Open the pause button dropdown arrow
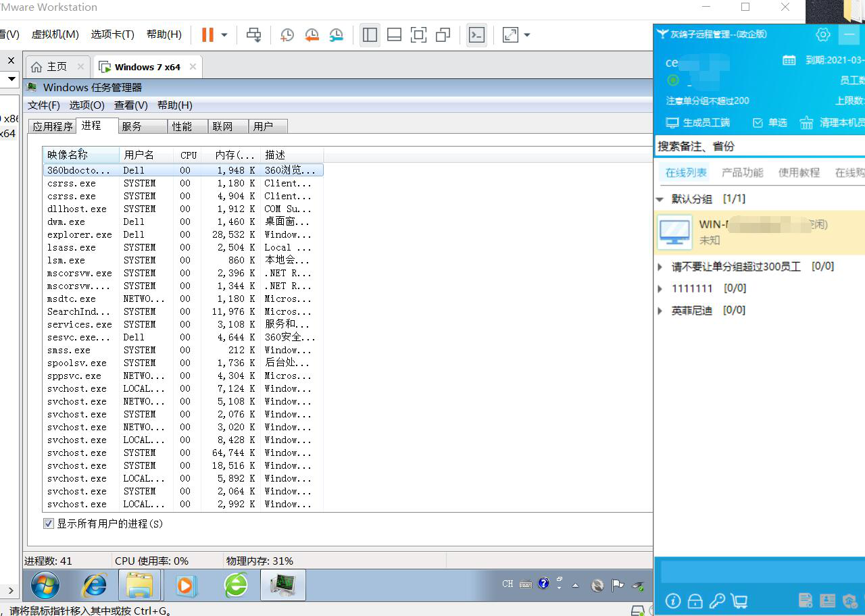This screenshot has width=865, height=616. pyautogui.click(x=224, y=35)
